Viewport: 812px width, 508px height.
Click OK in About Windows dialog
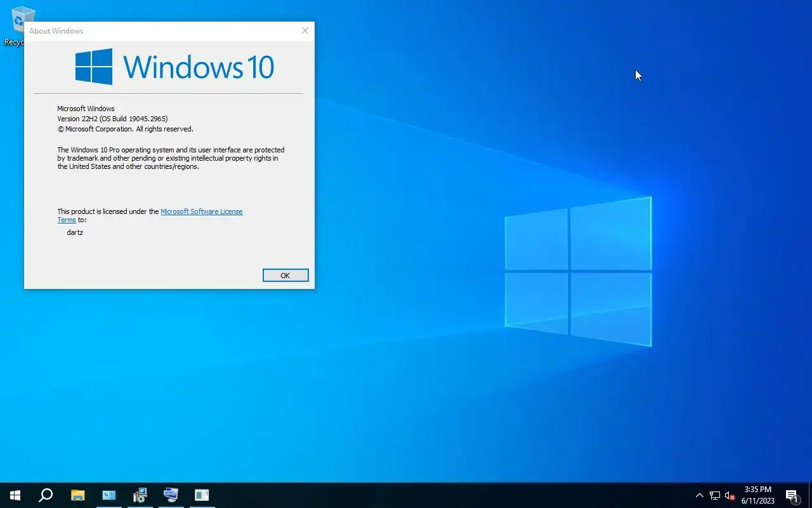(x=285, y=275)
